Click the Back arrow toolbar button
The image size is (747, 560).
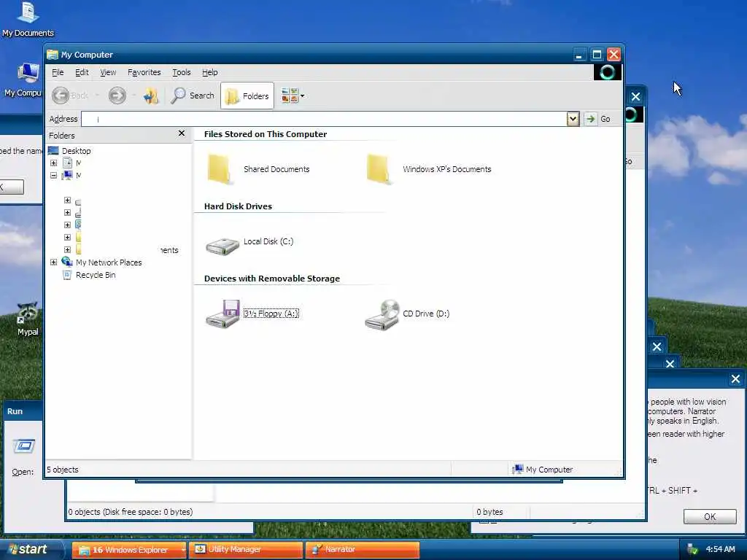point(61,96)
